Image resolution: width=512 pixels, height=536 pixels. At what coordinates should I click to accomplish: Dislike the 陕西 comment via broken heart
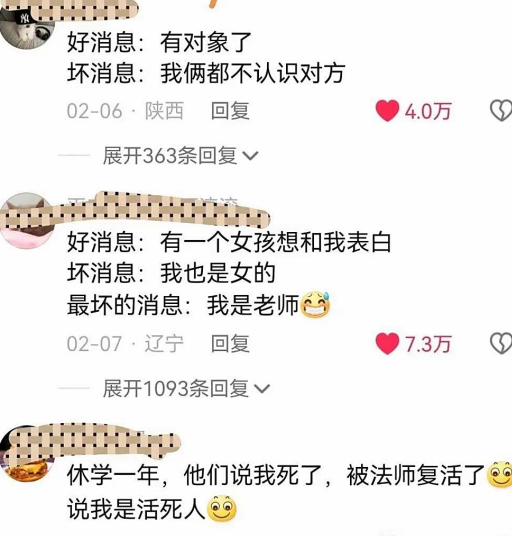501,111
